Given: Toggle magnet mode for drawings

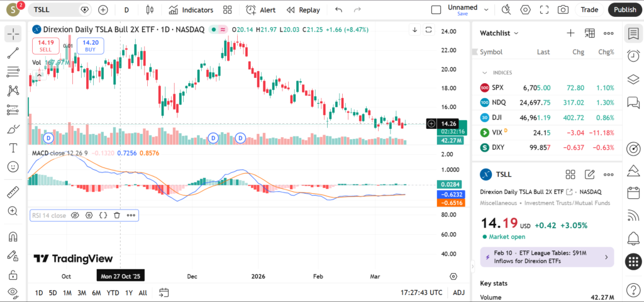Looking at the screenshot, I should point(13,237).
